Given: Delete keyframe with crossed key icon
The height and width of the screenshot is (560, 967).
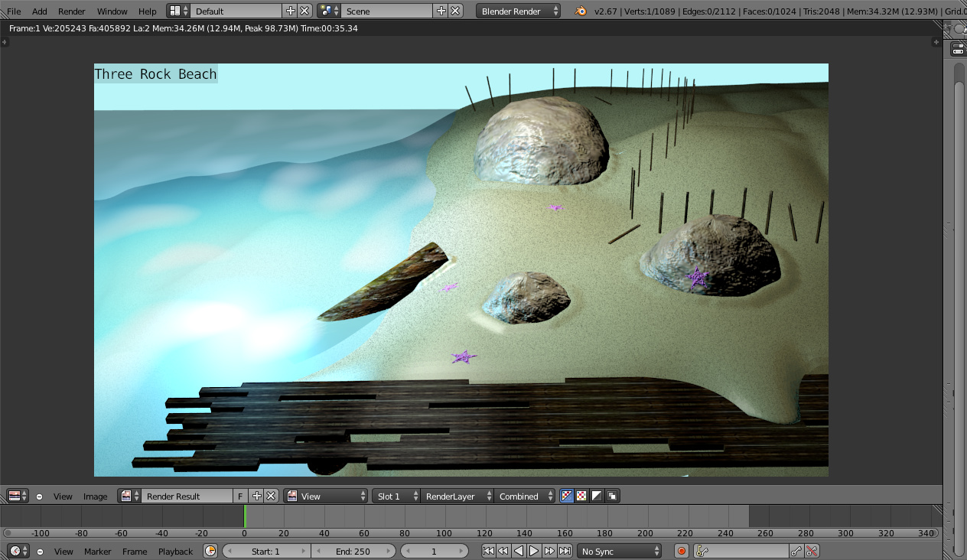Looking at the screenshot, I should pos(812,551).
